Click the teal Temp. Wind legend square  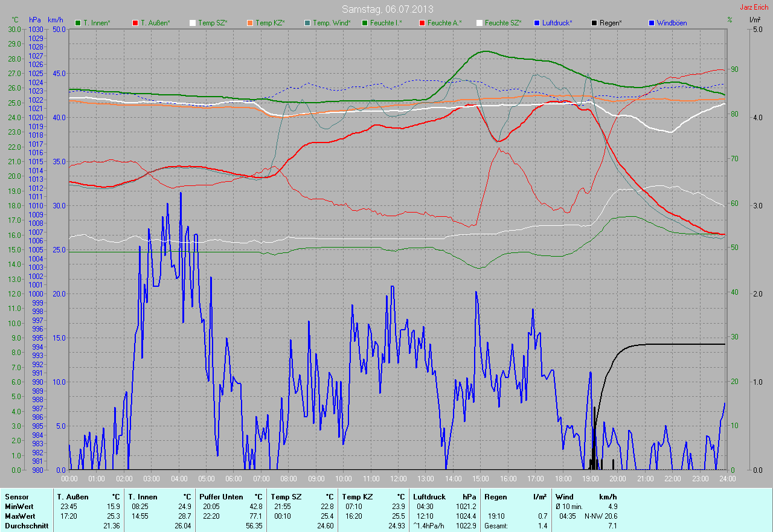(307, 23)
